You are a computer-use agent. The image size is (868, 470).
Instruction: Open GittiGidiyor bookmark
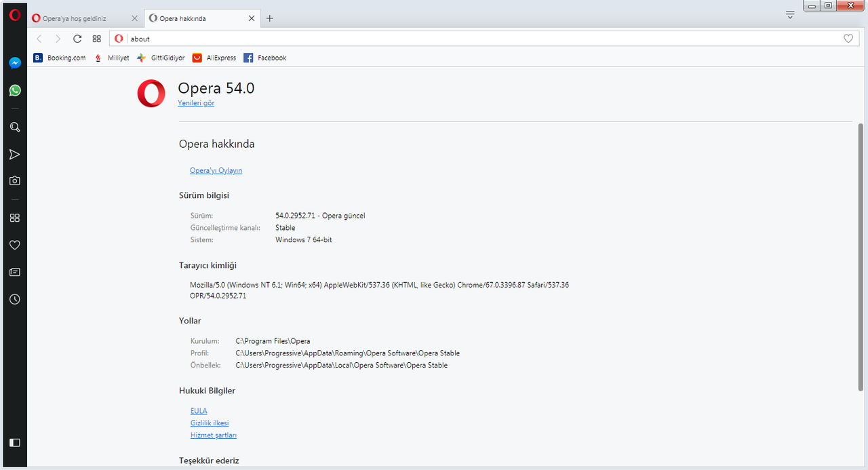coord(161,58)
